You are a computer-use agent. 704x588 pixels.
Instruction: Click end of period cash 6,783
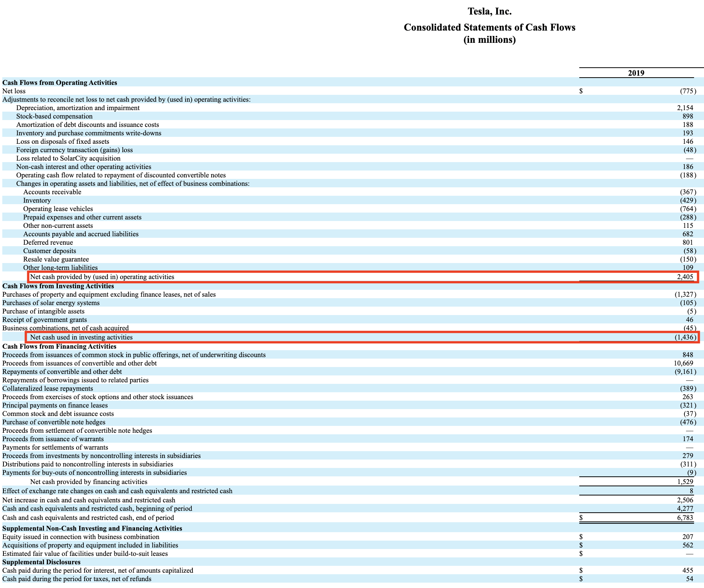pos(685,518)
